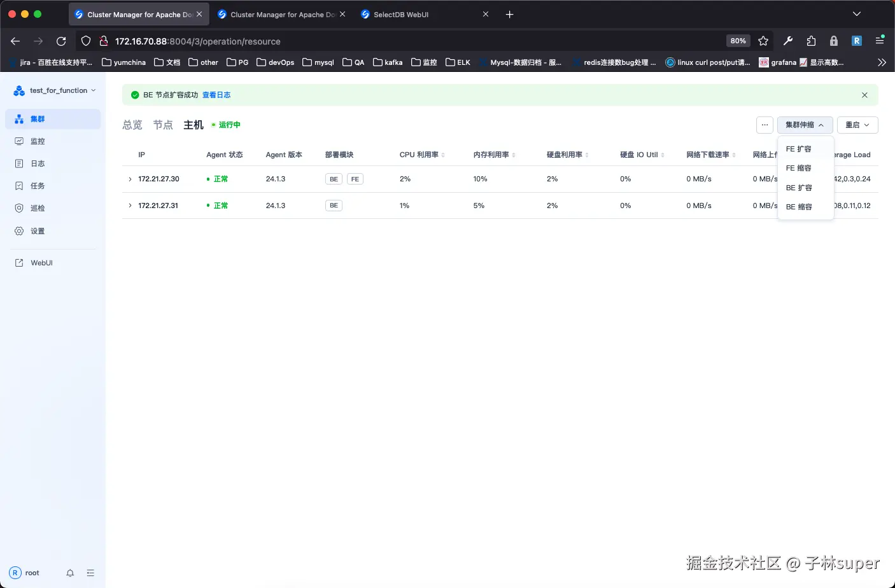Open a new browser tab
895x588 pixels.
tap(509, 15)
